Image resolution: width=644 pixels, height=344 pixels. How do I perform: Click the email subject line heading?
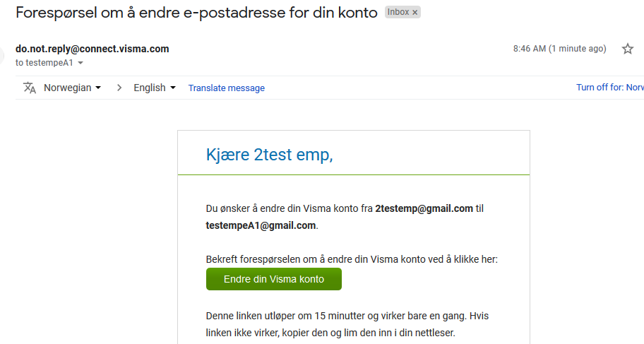196,13
